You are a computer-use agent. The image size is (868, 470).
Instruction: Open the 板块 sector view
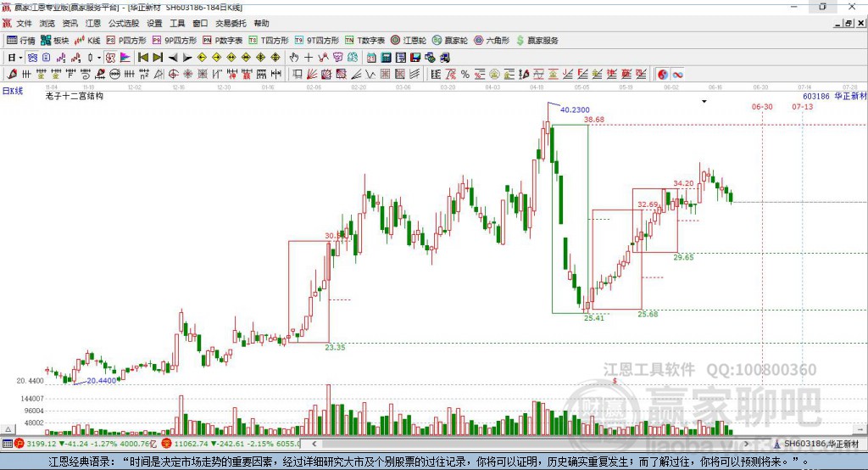[x=55, y=41]
